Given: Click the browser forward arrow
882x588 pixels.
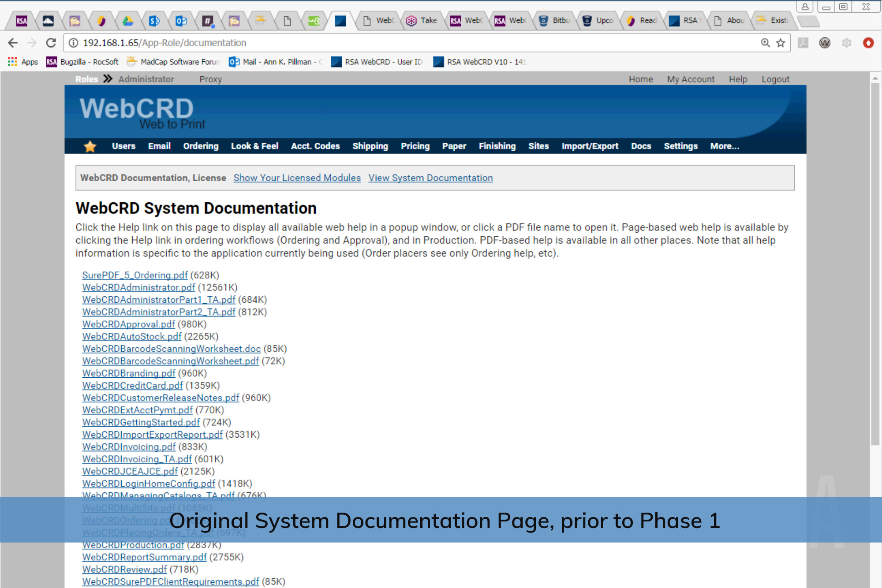Looking at the screenshot, I should pos(32,43).
